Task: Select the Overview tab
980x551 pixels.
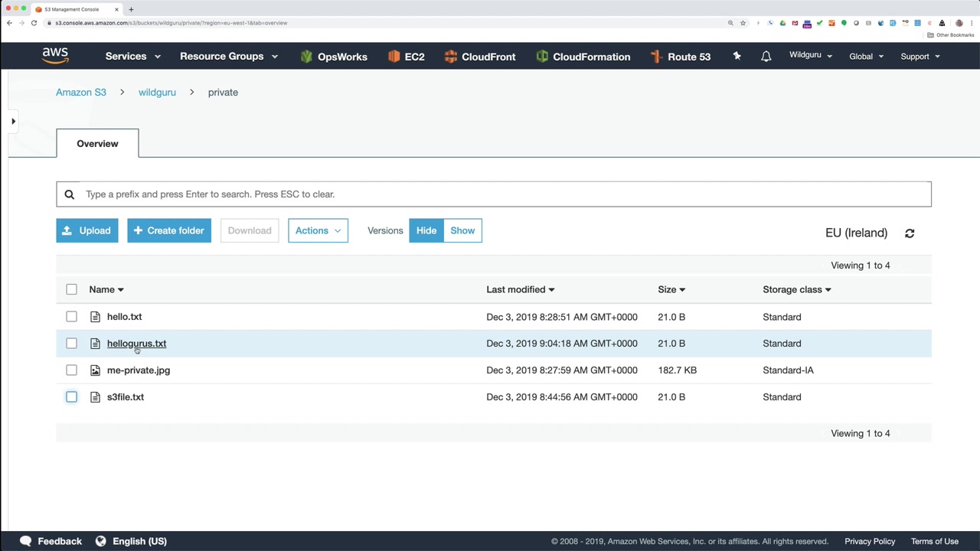Action: coord(97,143)
